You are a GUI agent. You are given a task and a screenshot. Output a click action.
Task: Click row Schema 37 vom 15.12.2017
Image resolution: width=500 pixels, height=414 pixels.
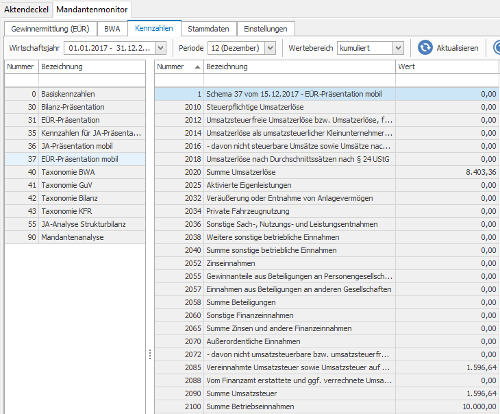pyautogui.click(x=327, y=94)
